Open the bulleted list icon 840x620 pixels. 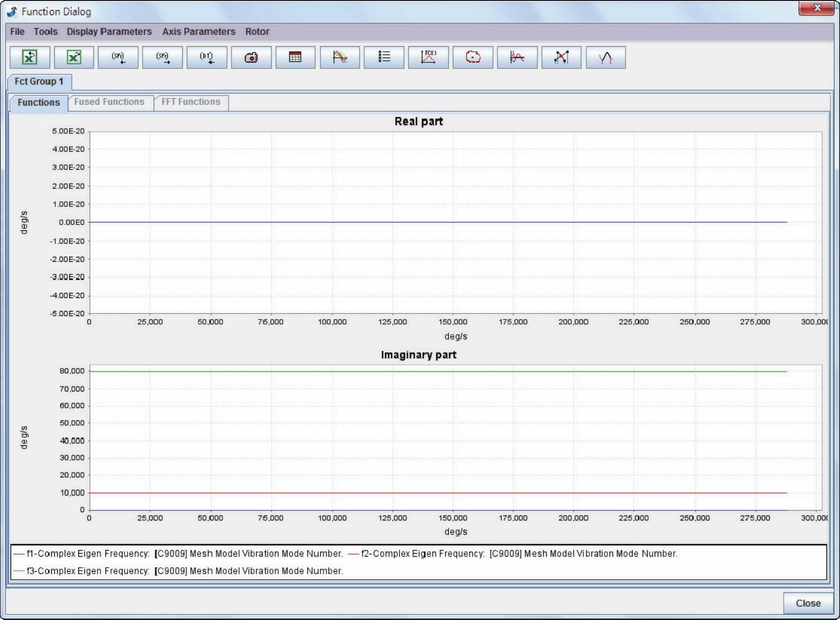[384, 57]
